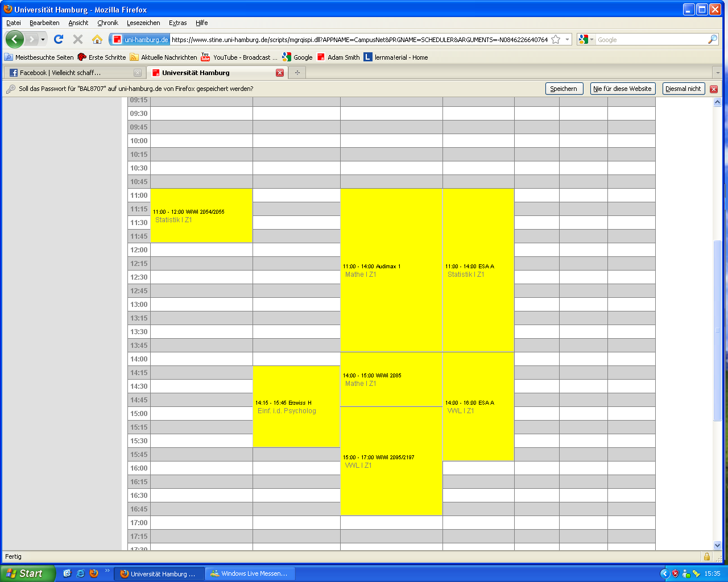
Task: Click the search magnifier icon in Google box
Action: 712,40
